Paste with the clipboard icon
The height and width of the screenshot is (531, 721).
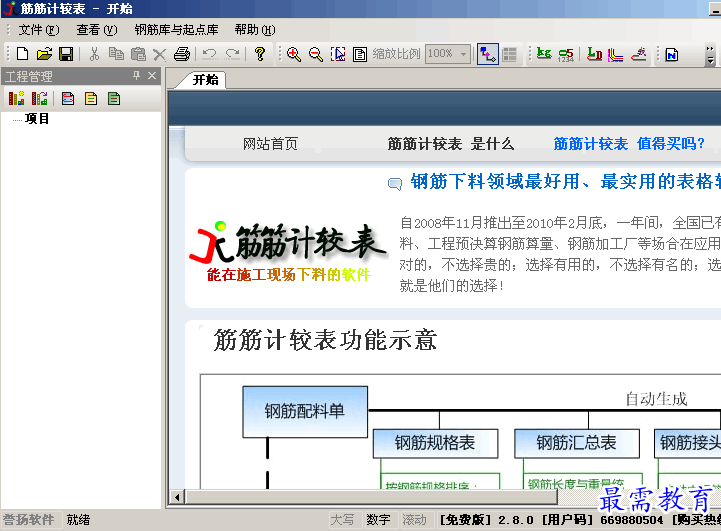pos(138,54)
